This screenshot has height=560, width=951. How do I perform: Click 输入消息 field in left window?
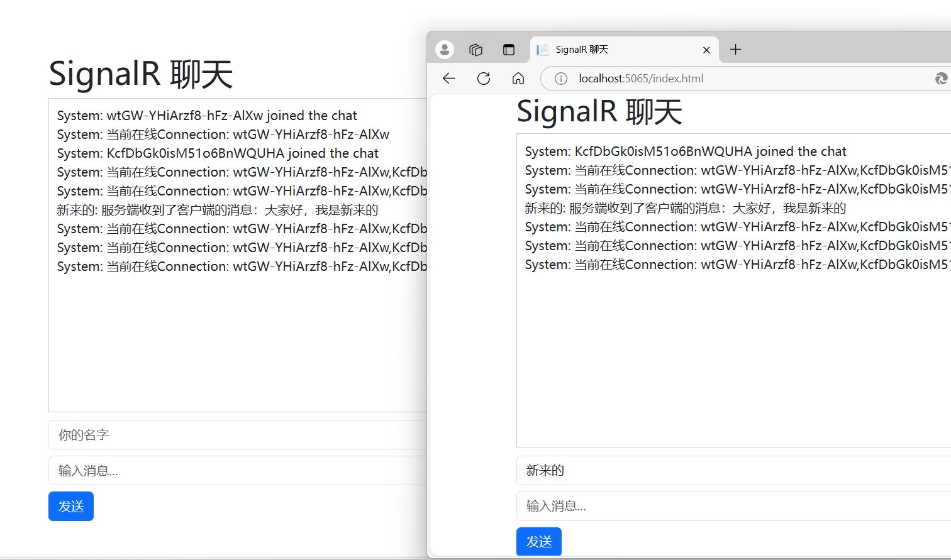tap(238, 471)
